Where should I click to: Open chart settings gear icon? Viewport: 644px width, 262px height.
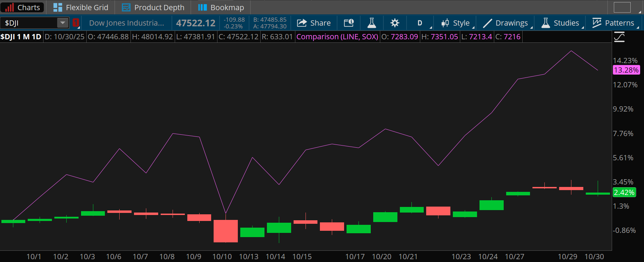395,23
